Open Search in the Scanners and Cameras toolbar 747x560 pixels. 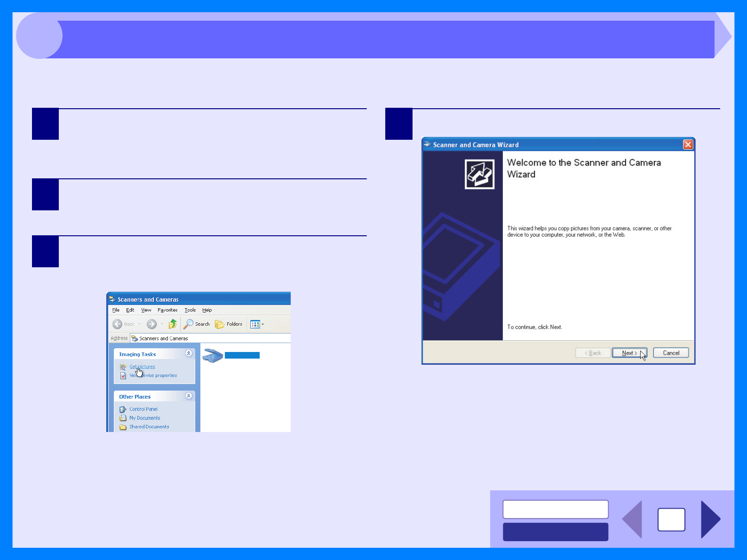[x=197, y=324]
